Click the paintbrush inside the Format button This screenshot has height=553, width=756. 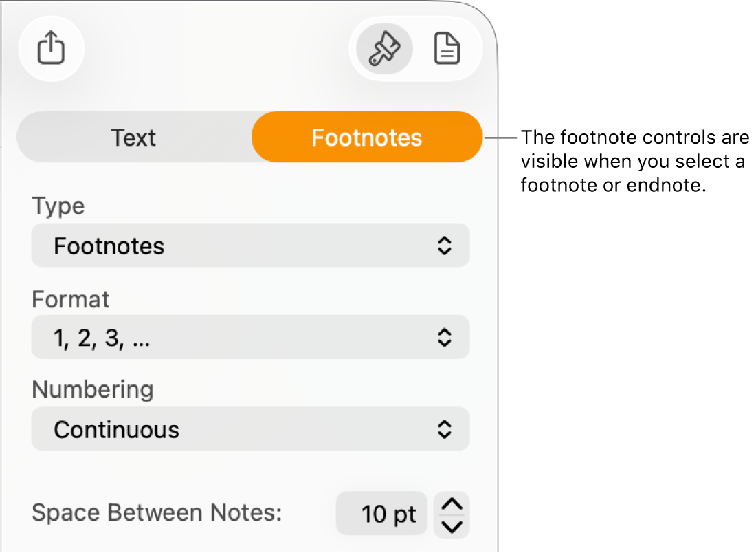pyautogui.click(x=382, y=48)
